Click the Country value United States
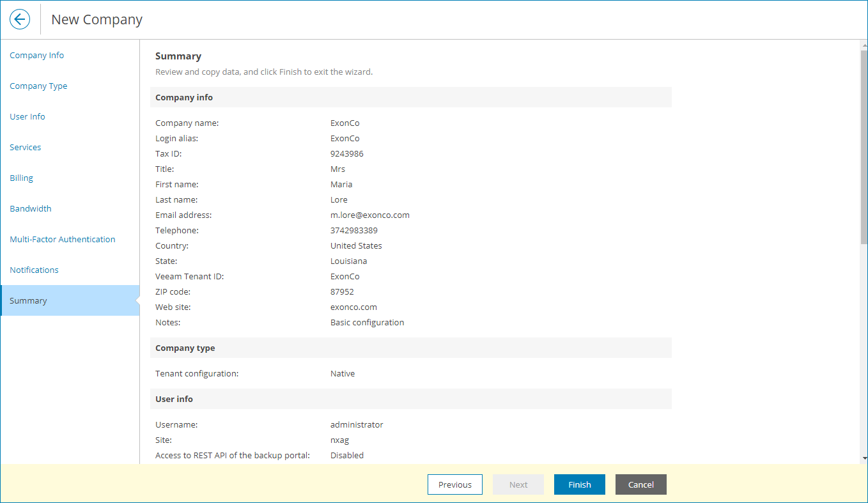 point(356,246)
